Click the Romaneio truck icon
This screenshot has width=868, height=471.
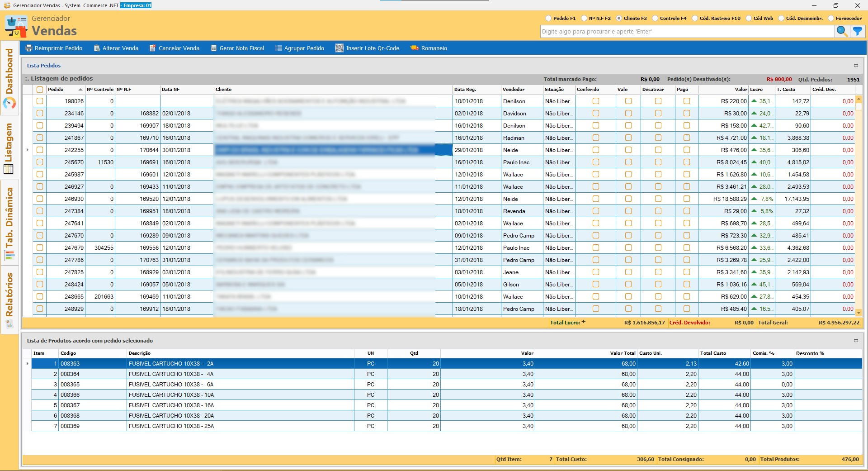tap(414, 48)
